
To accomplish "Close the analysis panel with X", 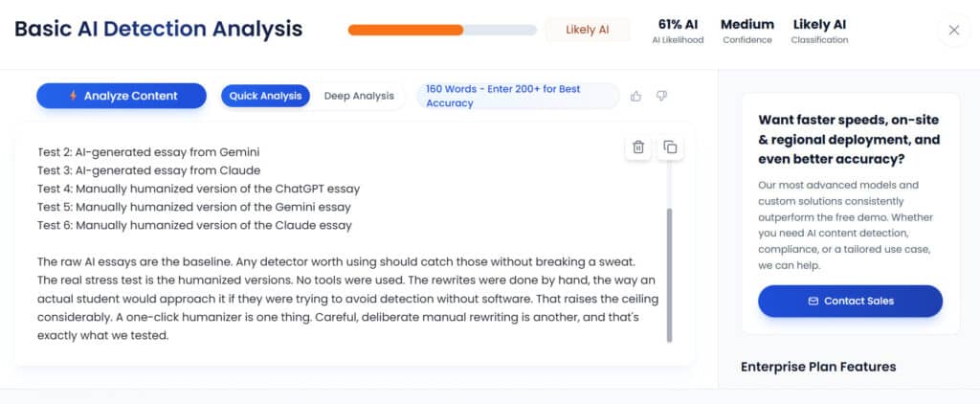I will [953, 30].
